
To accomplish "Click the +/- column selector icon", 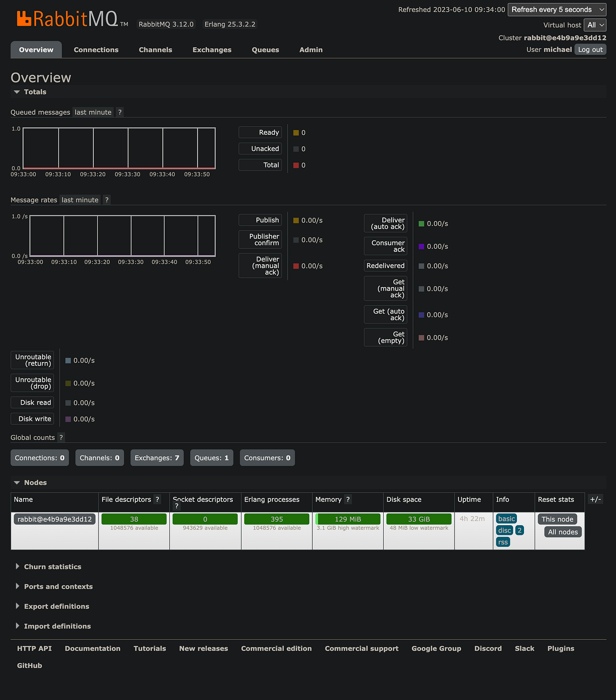I will point(595,499).
